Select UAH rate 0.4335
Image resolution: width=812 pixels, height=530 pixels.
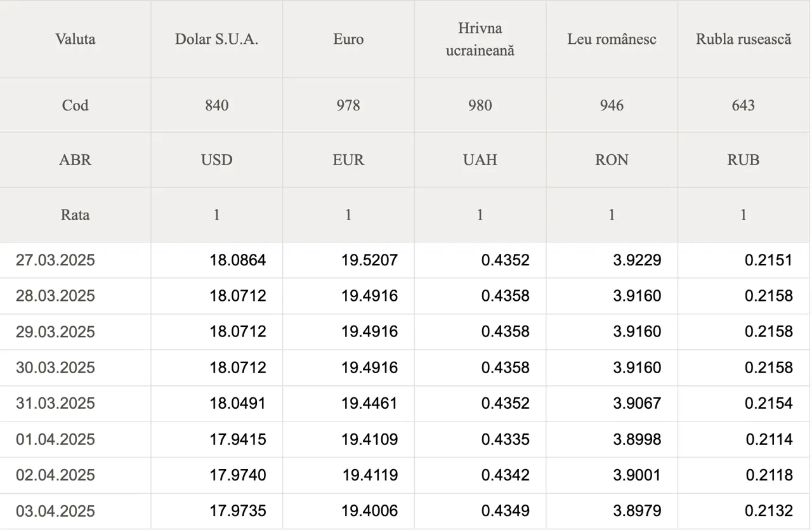click(506, 439)
